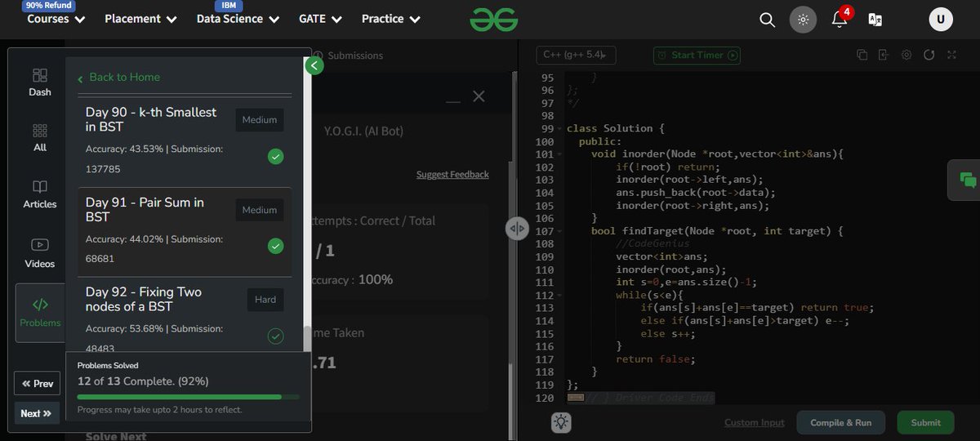
Task: Click the language translate icon
Action: click(875, 20)
